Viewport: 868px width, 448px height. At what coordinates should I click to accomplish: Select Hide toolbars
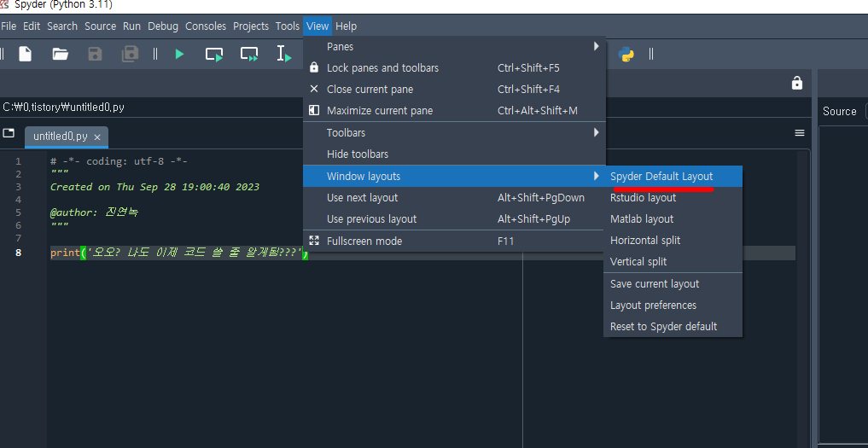click(454, 154)
